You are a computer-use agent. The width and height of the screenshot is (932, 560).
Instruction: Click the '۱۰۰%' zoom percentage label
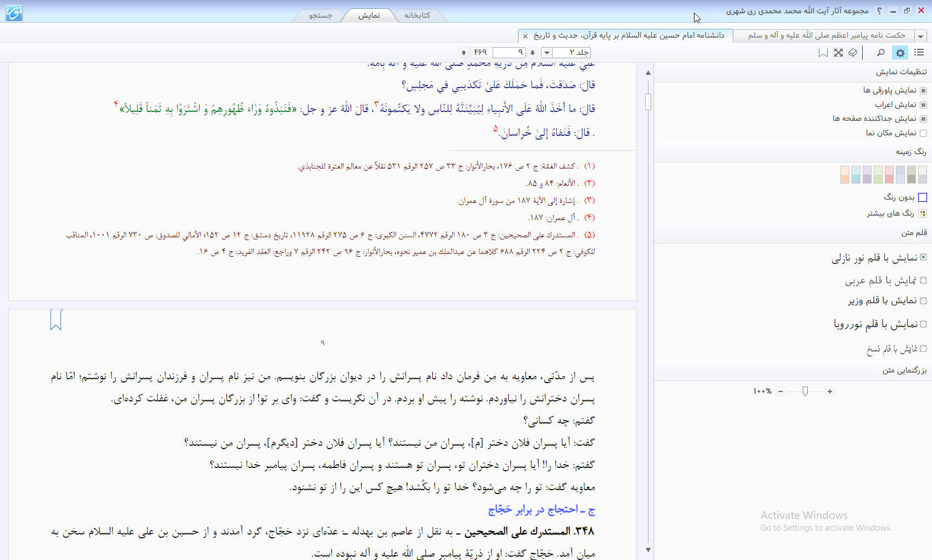click(762, 391)
